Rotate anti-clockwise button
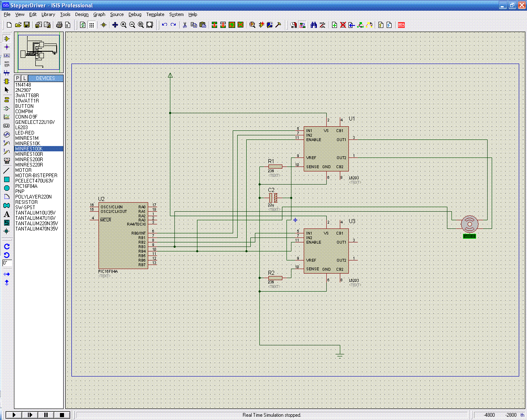 pos(7,255)
